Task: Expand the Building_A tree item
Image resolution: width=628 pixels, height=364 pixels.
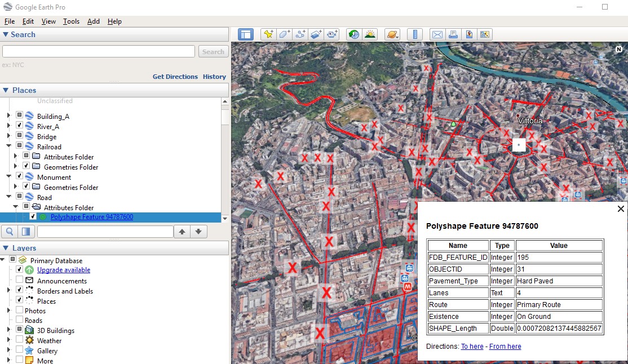Action: click(x=8, y=116)
